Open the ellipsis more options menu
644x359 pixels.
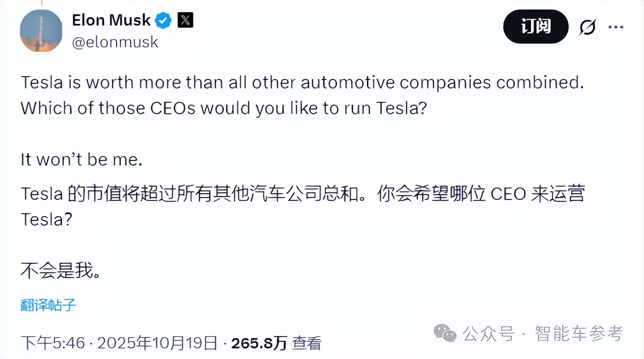click(x=616, y=27)
